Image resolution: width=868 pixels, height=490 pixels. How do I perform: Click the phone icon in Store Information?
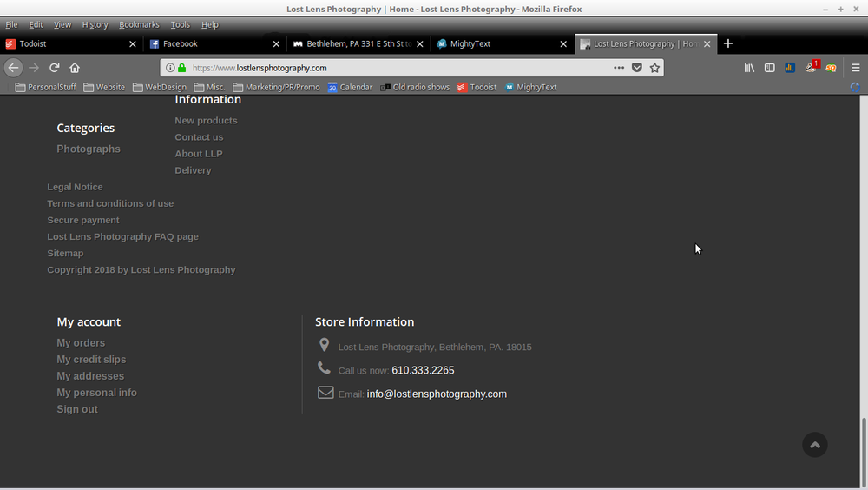324,368
